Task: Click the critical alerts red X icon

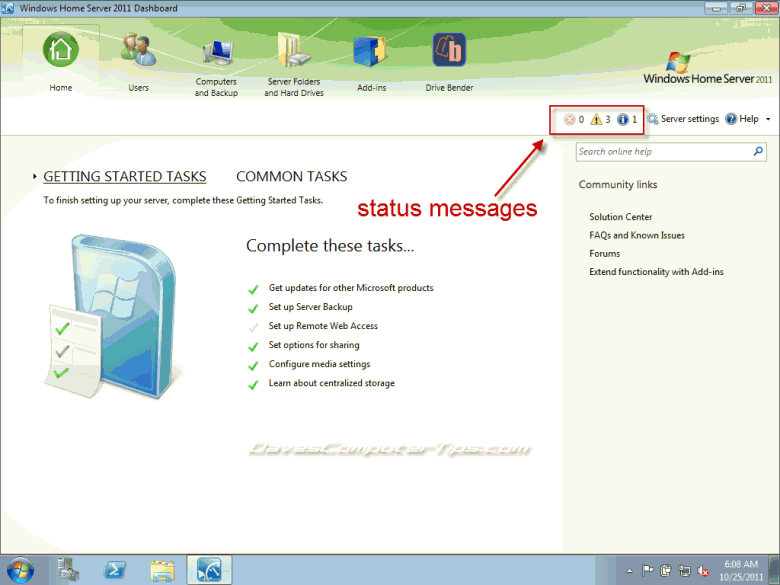Action: tap(569, 119)
